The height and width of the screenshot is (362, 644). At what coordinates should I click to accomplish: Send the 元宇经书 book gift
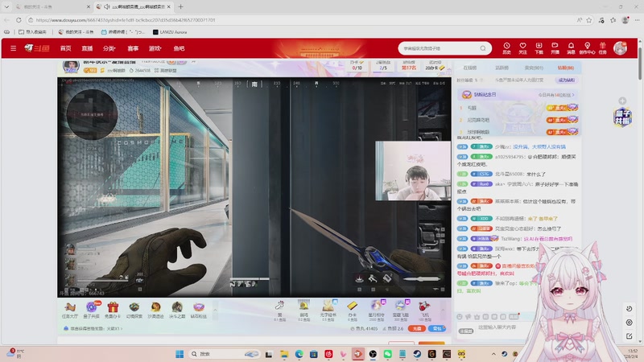click(328, 311)
